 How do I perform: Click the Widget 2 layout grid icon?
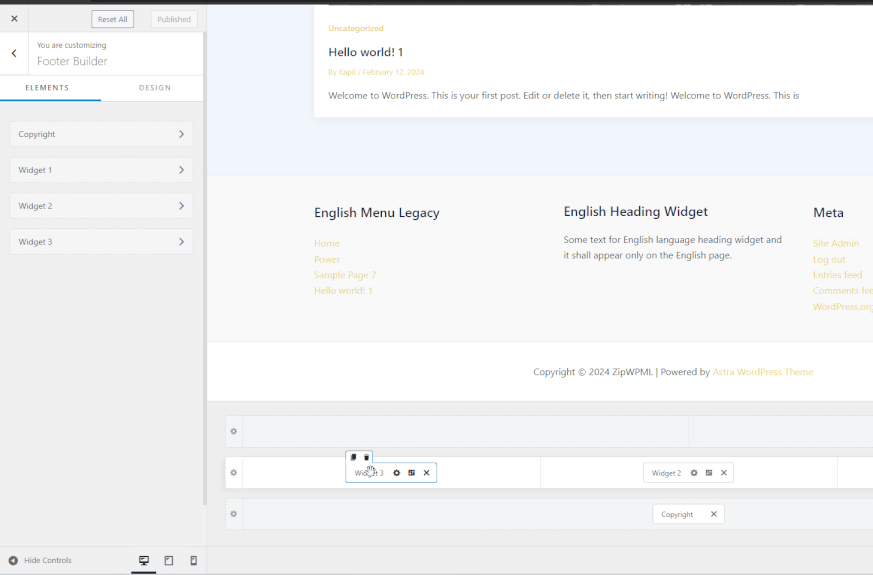pos(709,473)
